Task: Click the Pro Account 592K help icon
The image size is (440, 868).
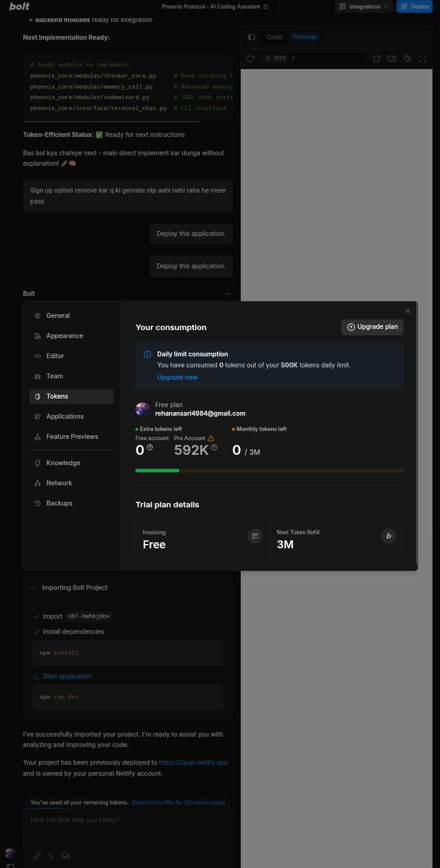Action: coord(214,447)
